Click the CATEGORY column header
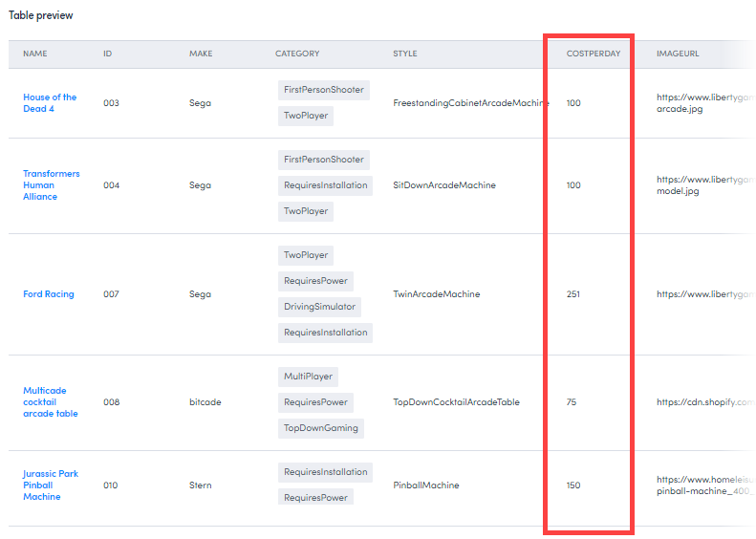Image resolution: width=756 pixels, height=539 pixels. (x=297, y=54)
